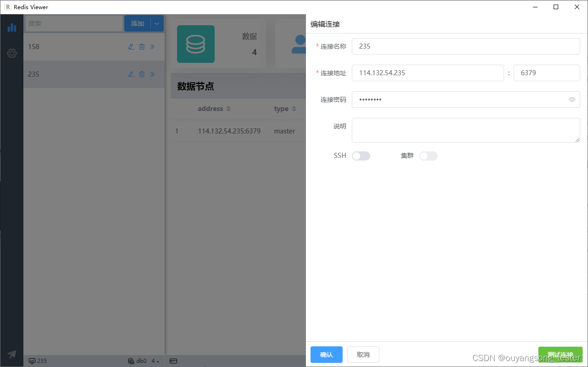The width and height of the screenshot is (588, 367).
Task: Cancel editing with 取消 button
Action: click(x=363, y=355)
